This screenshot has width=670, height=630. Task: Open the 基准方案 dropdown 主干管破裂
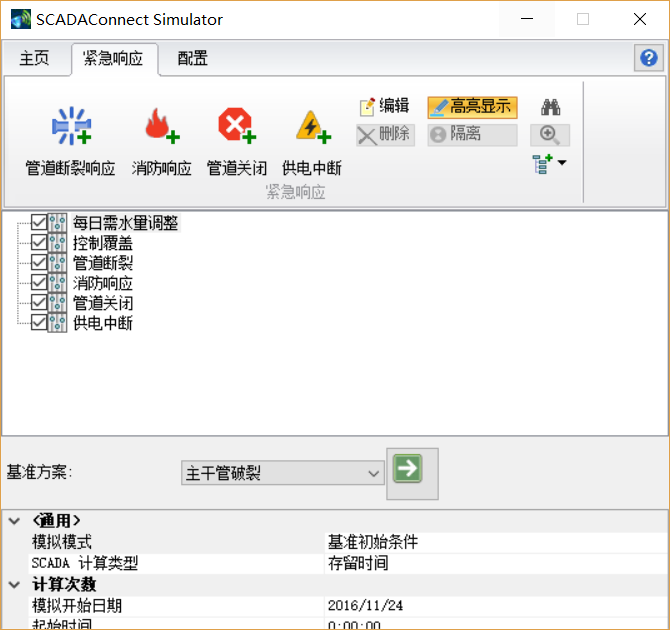[x=282, y=473]
